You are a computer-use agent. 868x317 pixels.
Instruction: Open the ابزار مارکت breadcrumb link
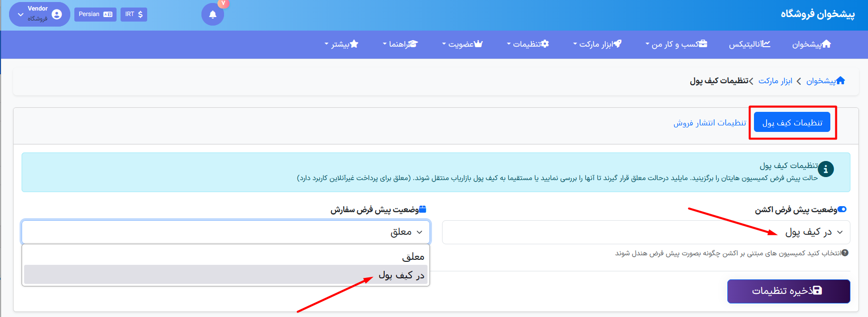click(775, 81)
